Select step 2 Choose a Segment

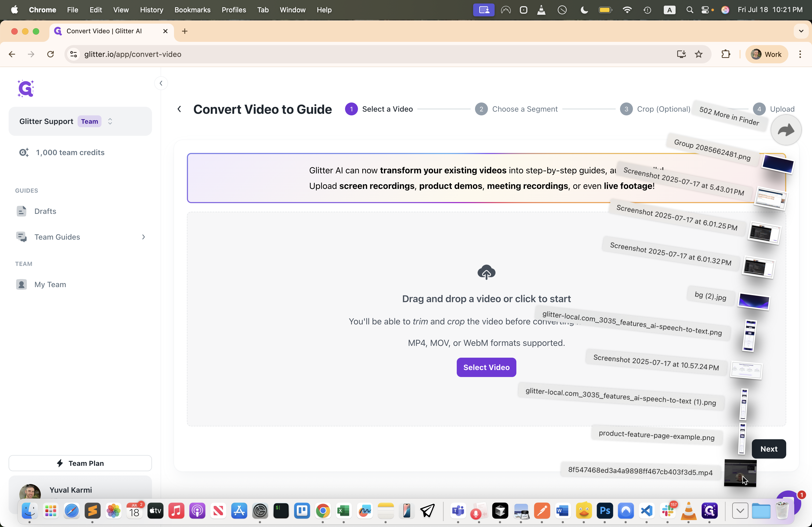[x=516, y=109]
